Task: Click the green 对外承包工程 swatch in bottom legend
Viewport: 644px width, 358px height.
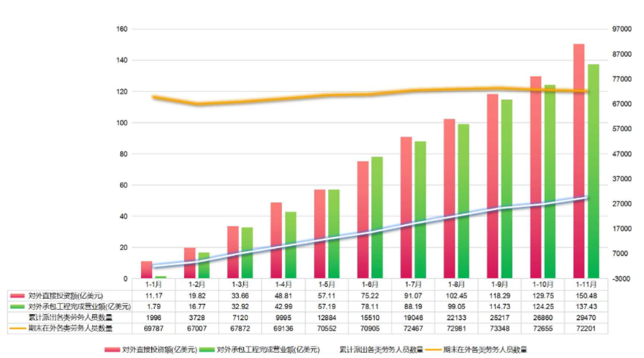Action: (x=207, y=350)
